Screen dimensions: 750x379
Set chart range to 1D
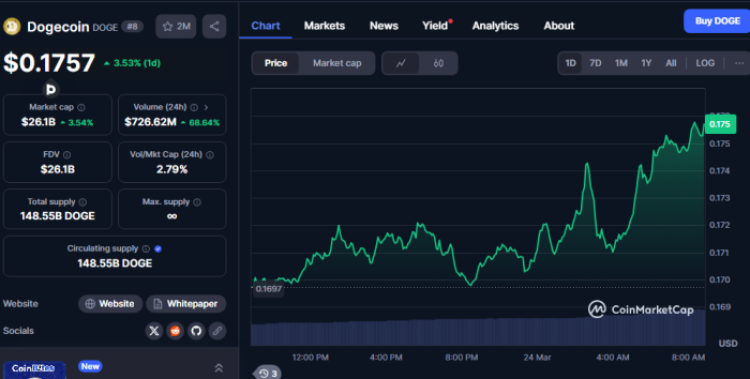coord(571,63)
